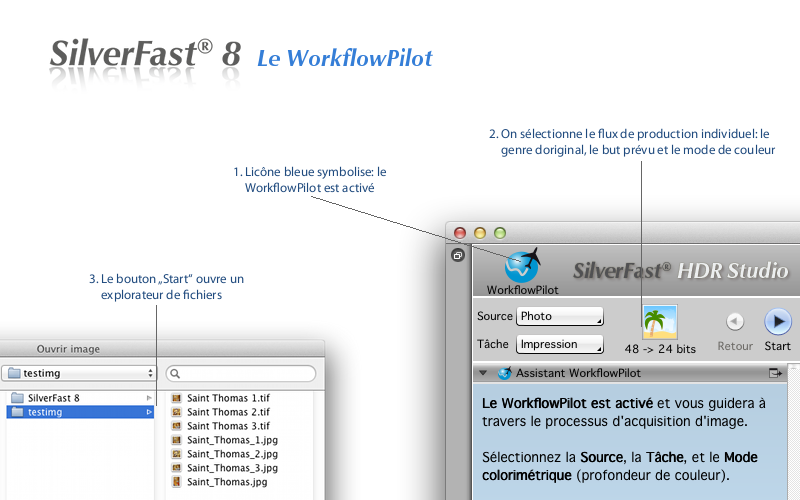Open the testimg folder path popup
Screen dimensions: 800x500
79,373
